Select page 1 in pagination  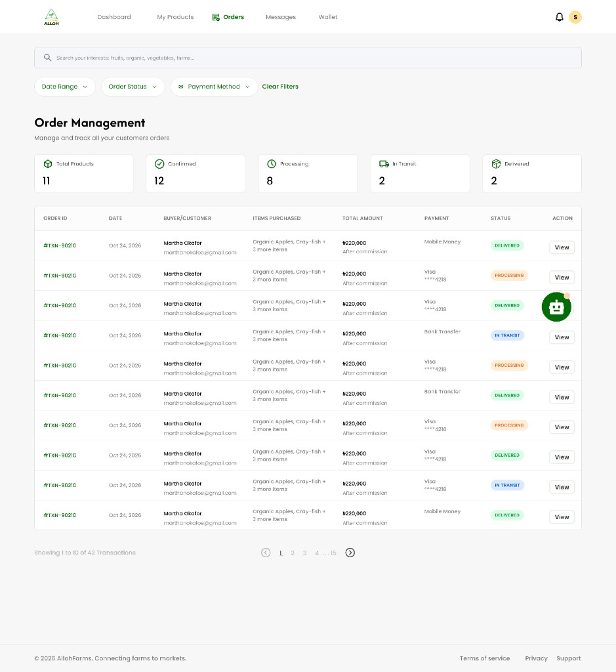(x=281, y=553)
